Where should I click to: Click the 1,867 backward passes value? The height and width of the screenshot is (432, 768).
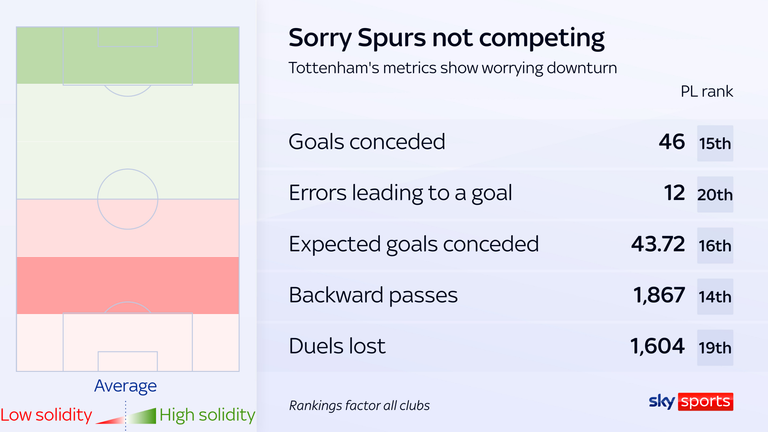657,295
